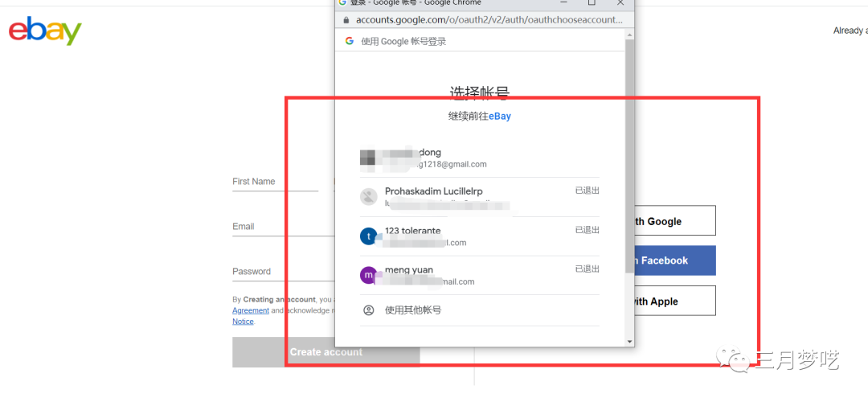Click the Google logo in popup header
This screenshot has height=398, width=868.
click(350, 41)
